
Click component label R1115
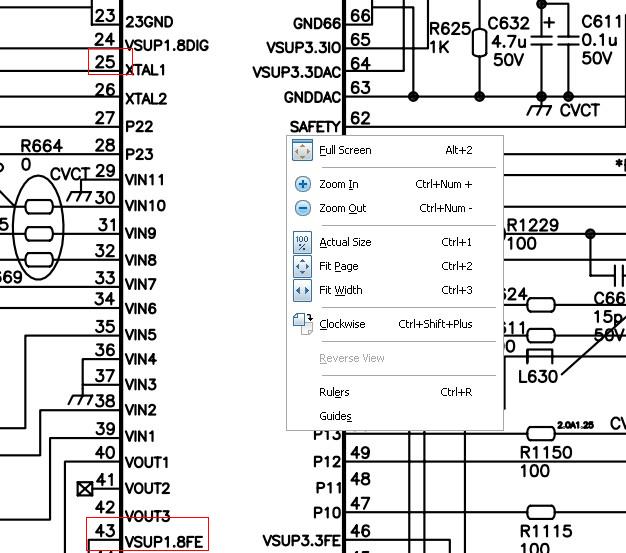coord(546,531)
